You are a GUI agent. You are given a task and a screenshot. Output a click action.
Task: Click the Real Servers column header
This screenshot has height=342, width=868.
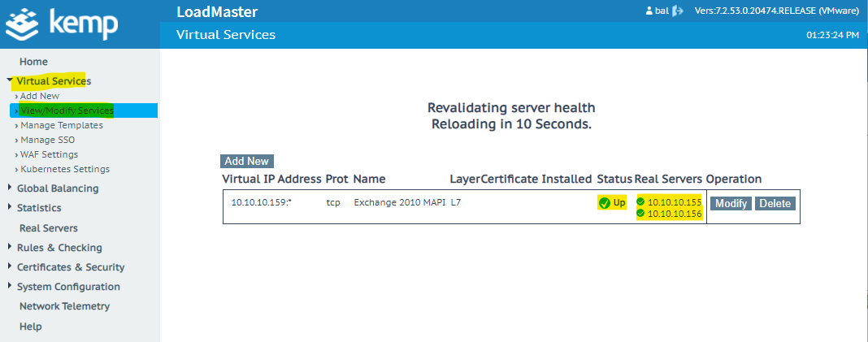[668, 180]
